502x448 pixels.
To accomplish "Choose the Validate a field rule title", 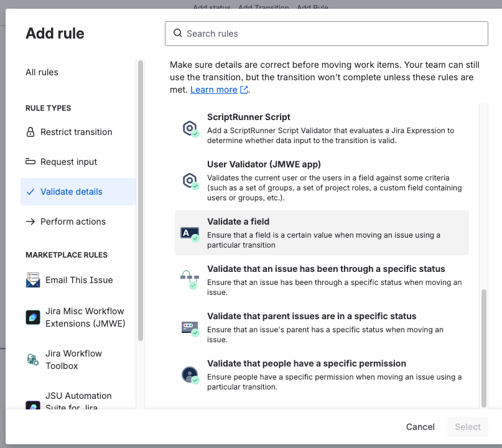I will point(238,222).
